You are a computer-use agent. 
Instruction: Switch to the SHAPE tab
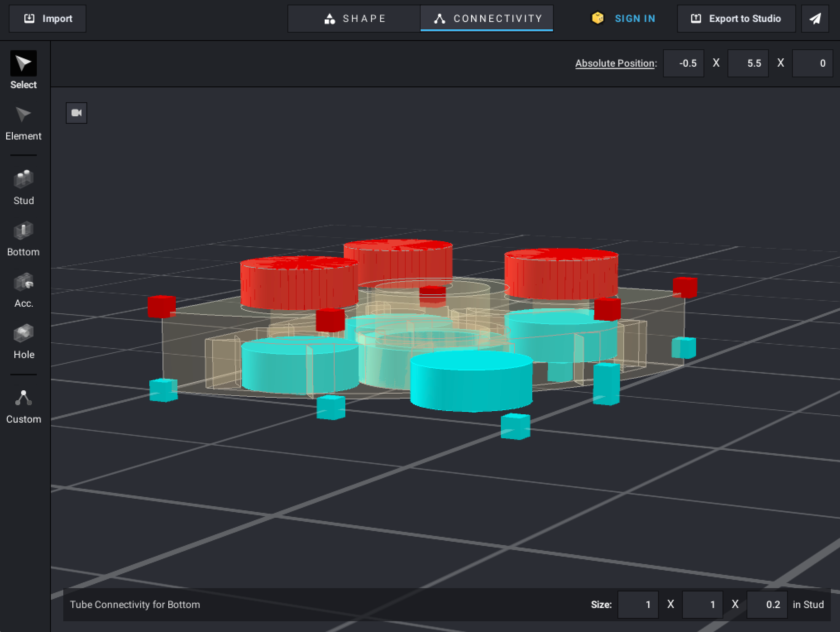pyautogui.click(x=354, y=19)
